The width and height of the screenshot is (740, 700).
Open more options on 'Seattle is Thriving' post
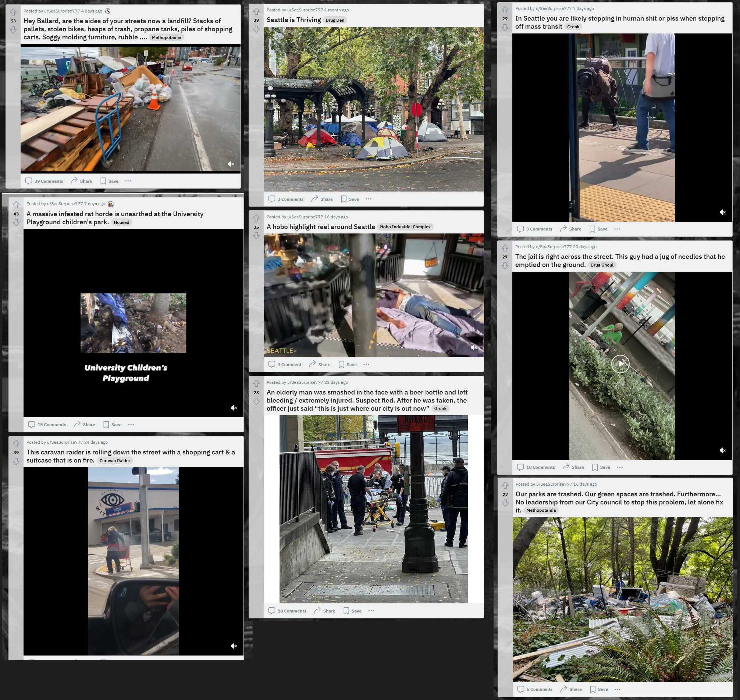(369, 199)
